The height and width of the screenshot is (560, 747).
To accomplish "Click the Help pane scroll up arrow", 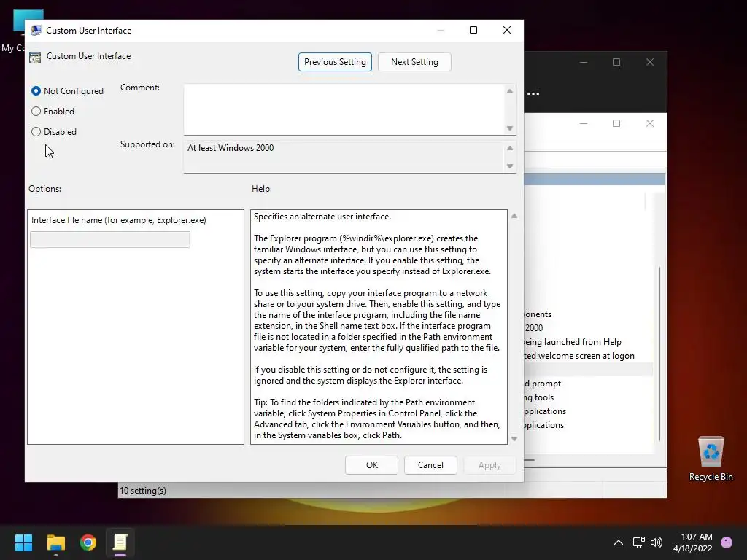I will coord(514,216).
